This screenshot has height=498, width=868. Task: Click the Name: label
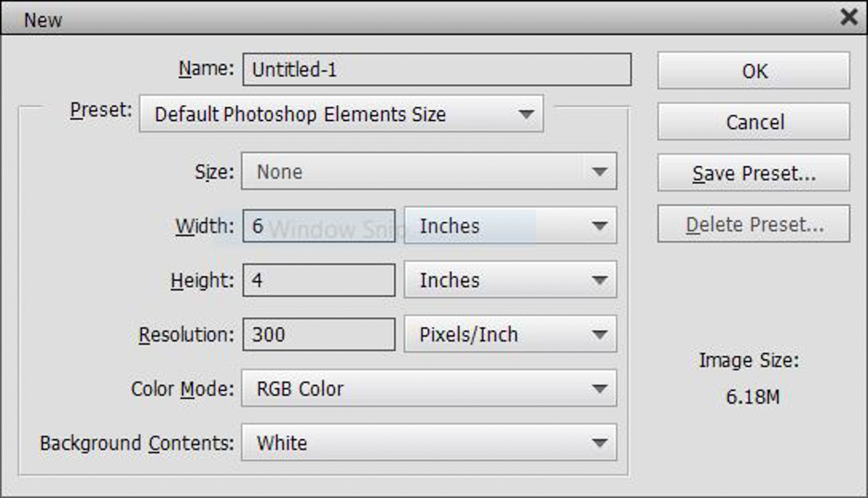tap(206, 69)
